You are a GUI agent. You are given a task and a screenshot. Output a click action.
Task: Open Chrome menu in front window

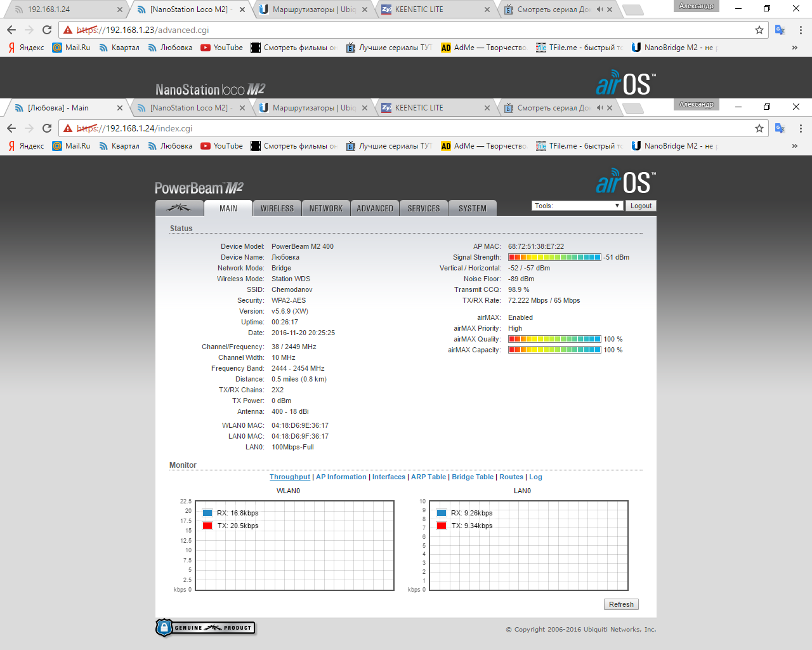point(801,128)
